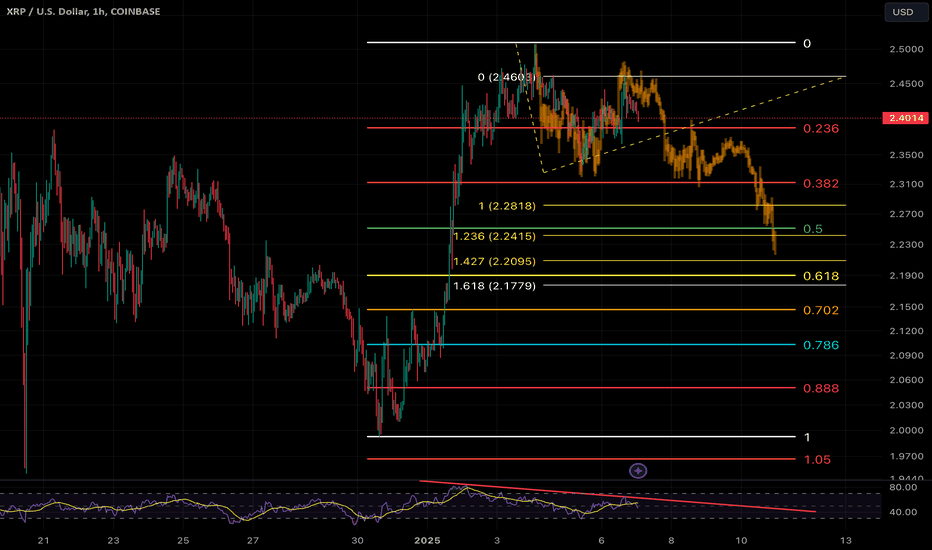Click the orange 0.702 Fibonacci label
The width and height of the screenshot is (932, 550).
tap(821, 310)
